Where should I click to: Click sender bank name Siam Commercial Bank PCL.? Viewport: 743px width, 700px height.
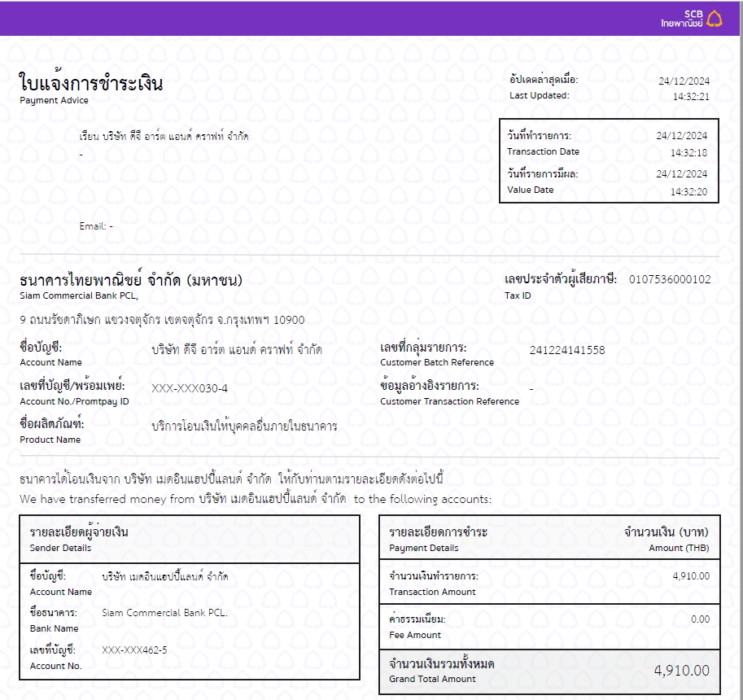(x=165, y=613)
